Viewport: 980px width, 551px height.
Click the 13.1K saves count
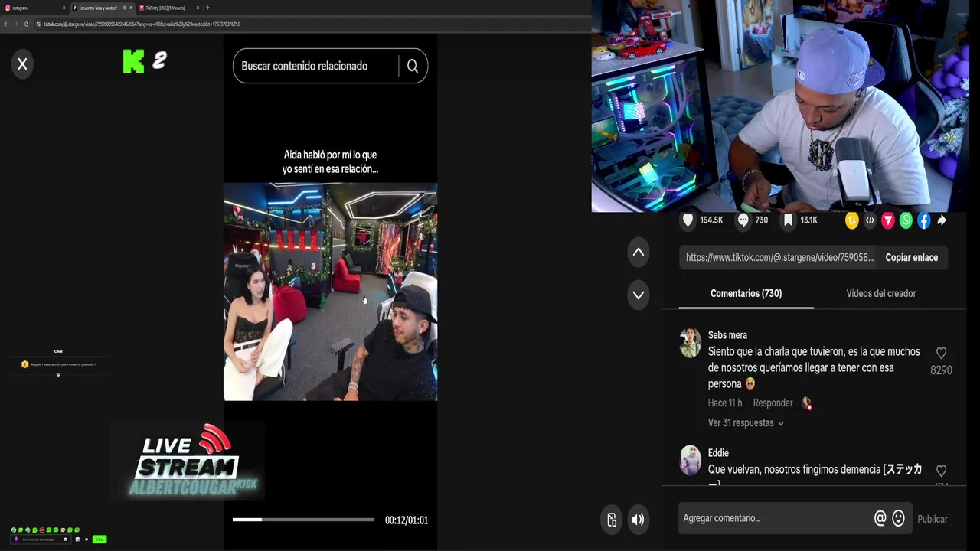point(809,220)
